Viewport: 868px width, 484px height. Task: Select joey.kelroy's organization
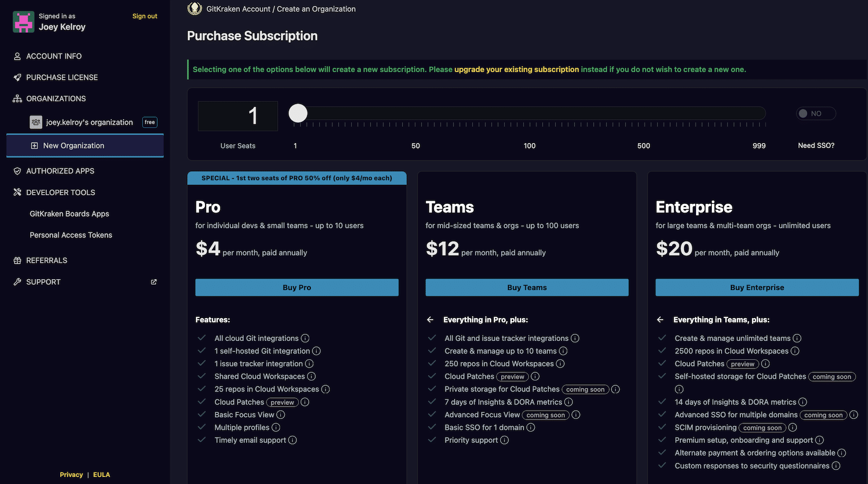pos(90,122)
